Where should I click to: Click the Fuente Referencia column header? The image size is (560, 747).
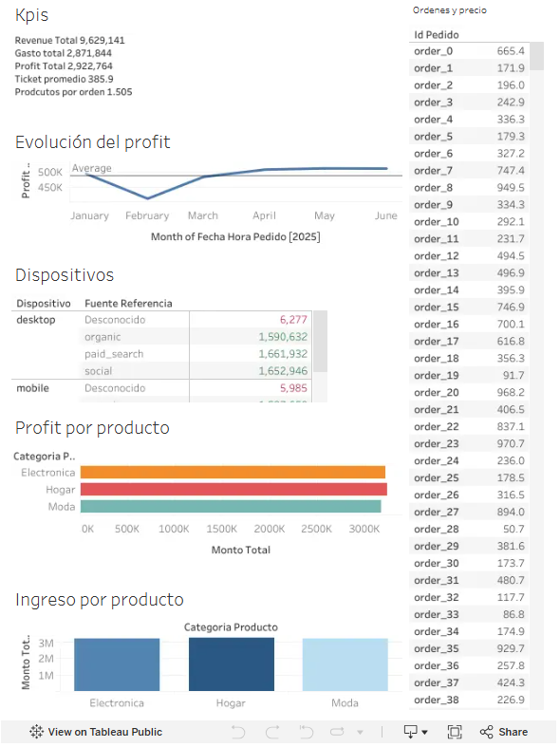click(x=128, y=304)
